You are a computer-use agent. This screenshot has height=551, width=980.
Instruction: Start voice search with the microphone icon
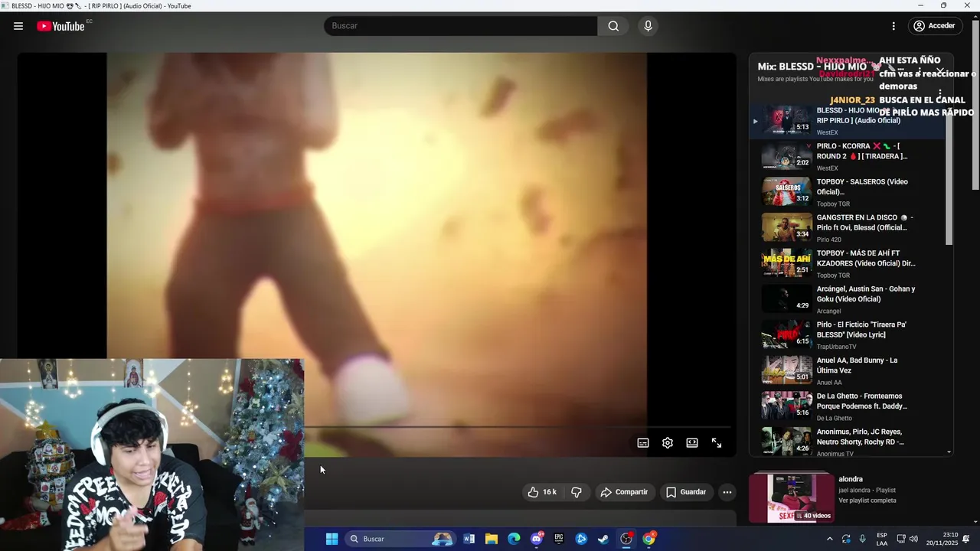tap(648, 26)
